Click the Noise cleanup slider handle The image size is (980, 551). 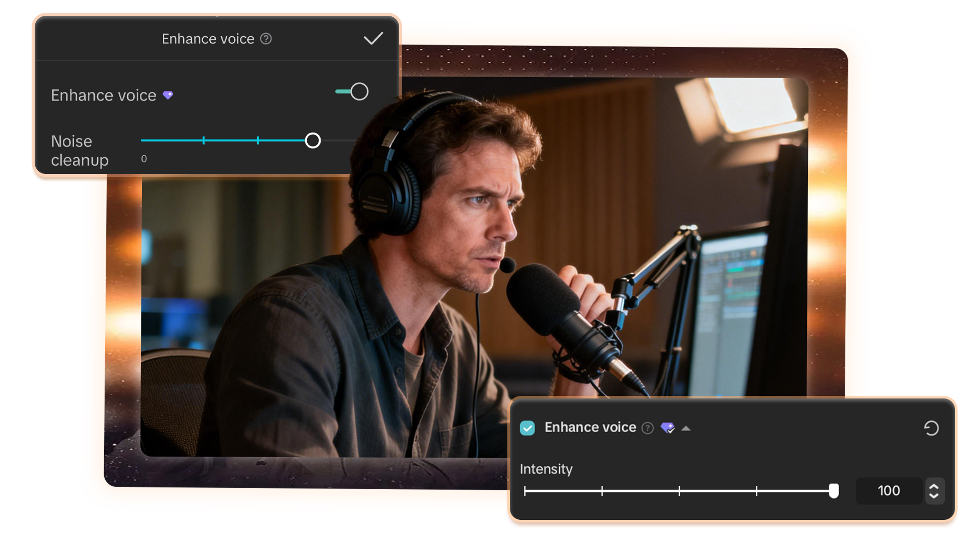312,140
